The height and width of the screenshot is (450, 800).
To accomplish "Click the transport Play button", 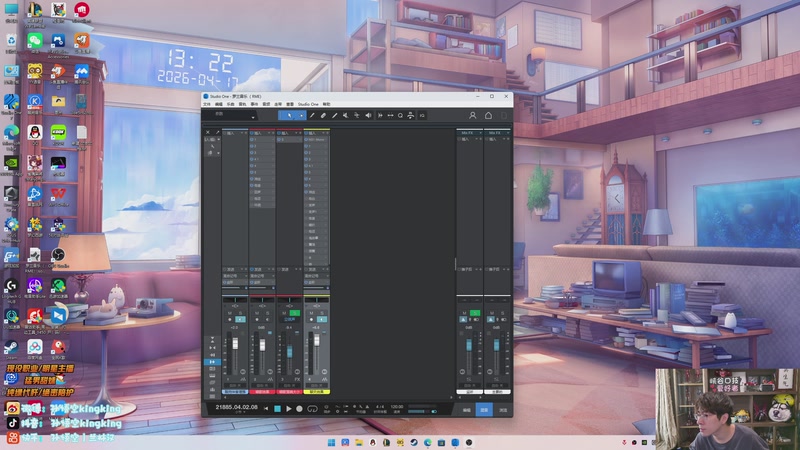I will [x=289, y=409].
